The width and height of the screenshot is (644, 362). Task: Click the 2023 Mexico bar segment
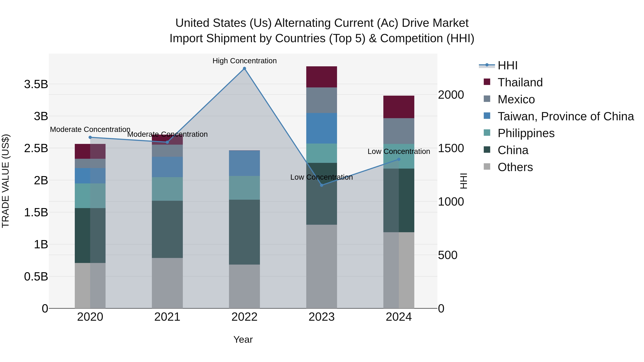click(x=322, y=100)
